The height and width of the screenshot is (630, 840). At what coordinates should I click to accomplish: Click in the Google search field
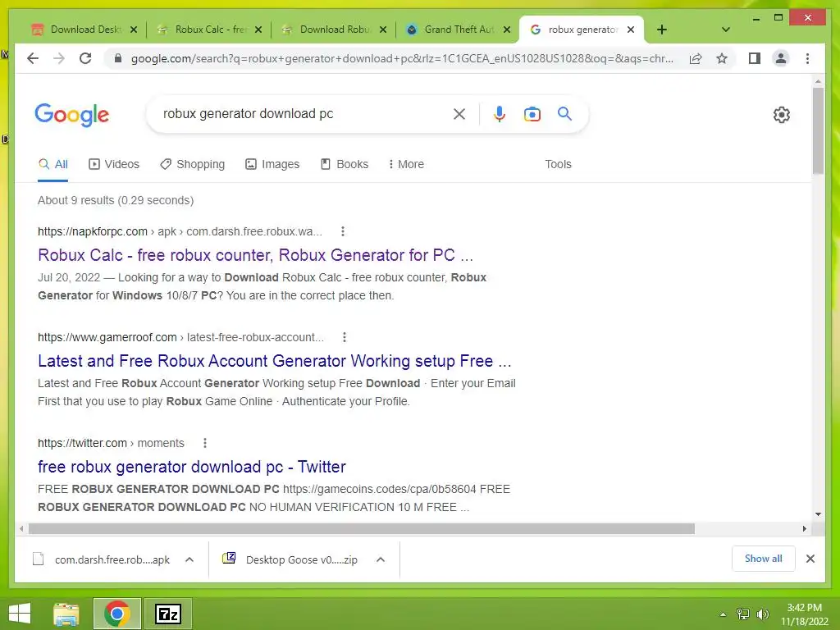(303, 113)
